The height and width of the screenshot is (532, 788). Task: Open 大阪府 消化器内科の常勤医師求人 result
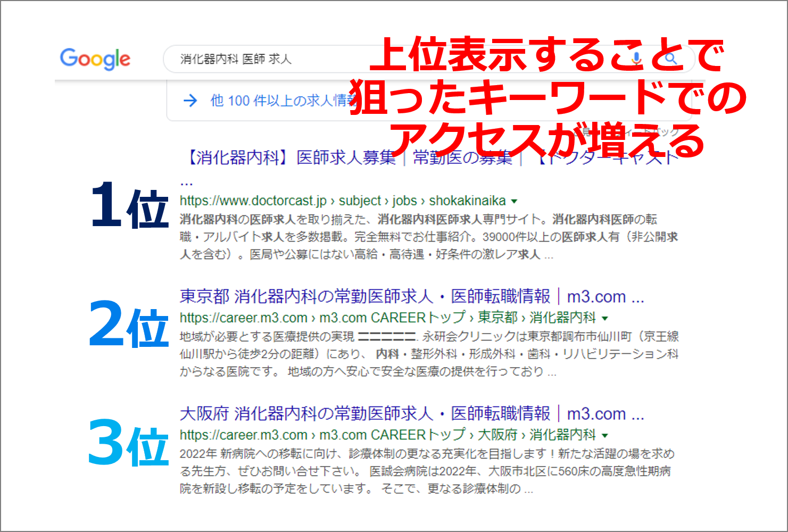pos(412,413)
